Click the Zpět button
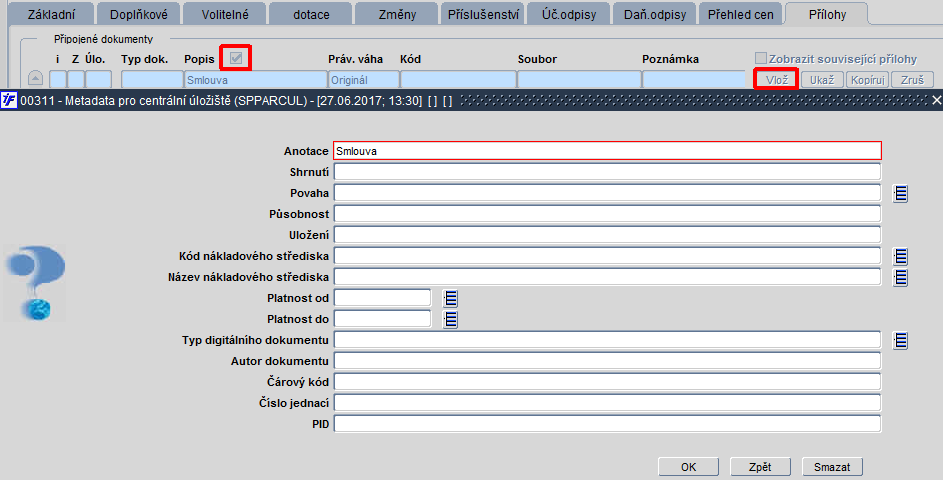Screen dimensions: 943x480 [x=760, y=467]
